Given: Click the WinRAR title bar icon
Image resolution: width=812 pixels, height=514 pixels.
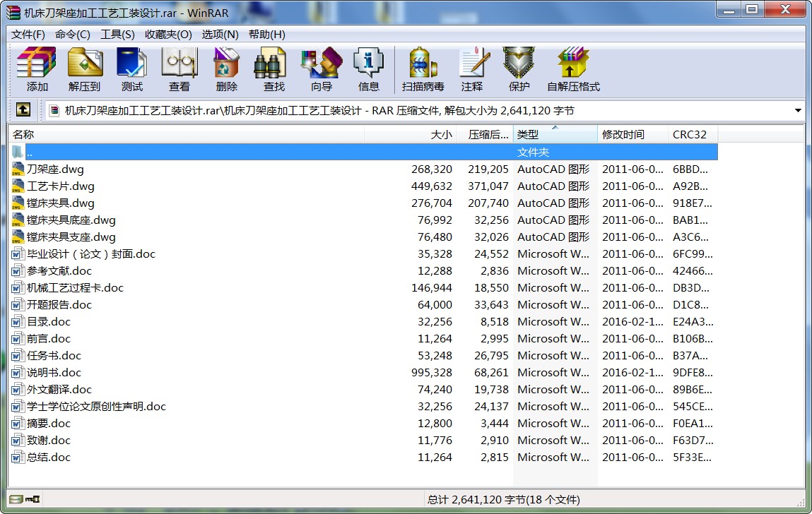Looking at the screenshot, I should 13,13.
